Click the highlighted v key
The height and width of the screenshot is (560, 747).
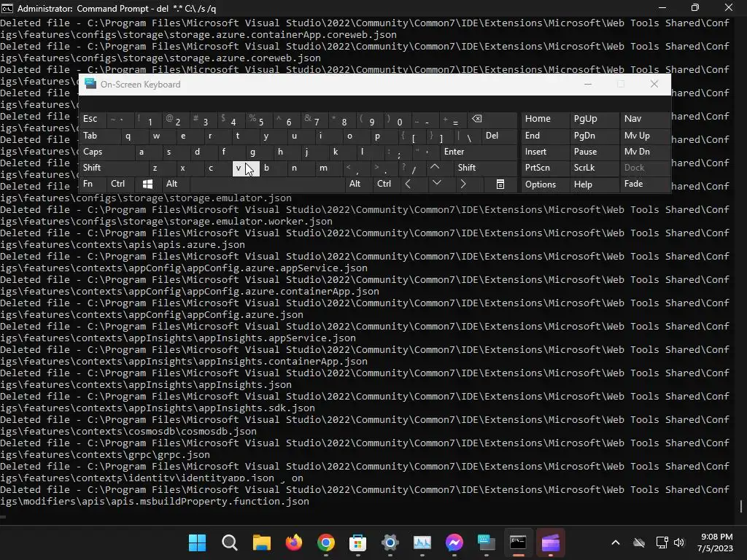tap(246, 168)
